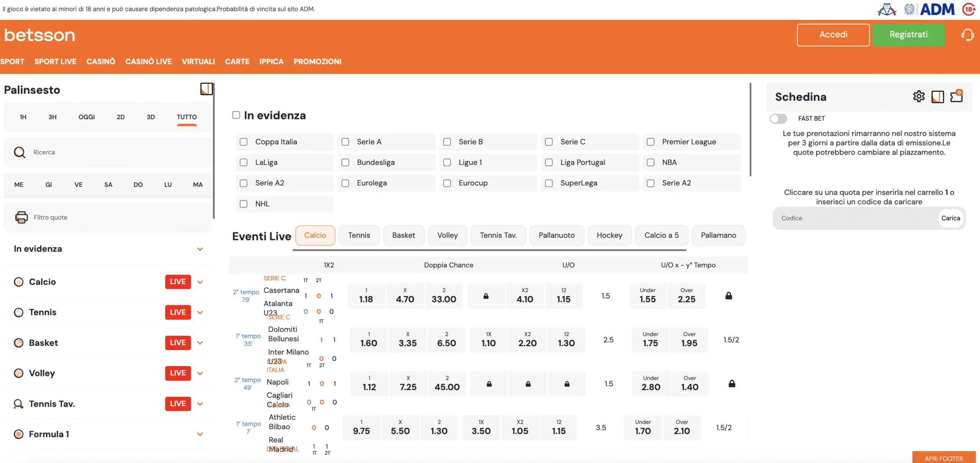Open the Schedina settings gear
The height and width of the screenshot is (463, 980).
pyautogui.click(x=918, y=97)
